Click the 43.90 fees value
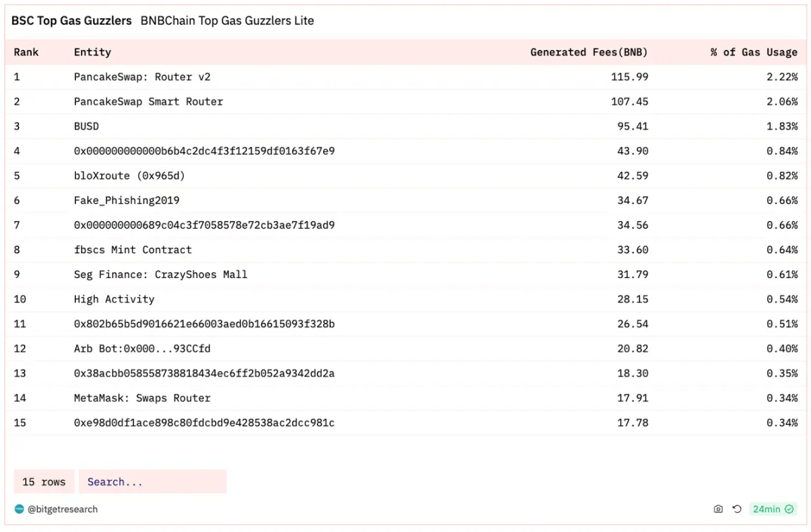 [633, 151]
